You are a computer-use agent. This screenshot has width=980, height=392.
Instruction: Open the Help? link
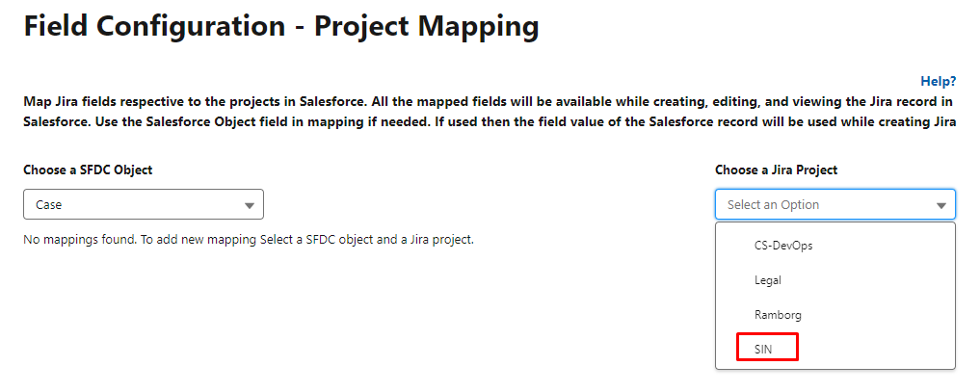coord(938,81)
